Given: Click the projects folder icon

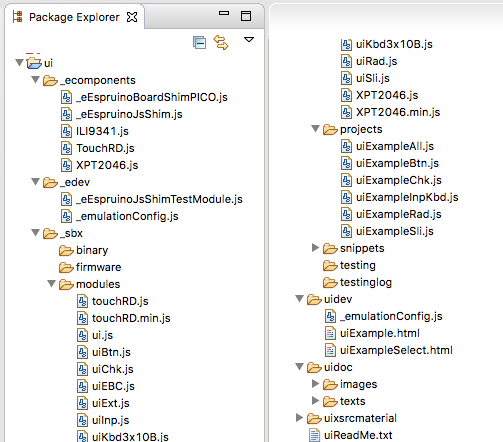Looking at the screenshot, I should (330, 129).
